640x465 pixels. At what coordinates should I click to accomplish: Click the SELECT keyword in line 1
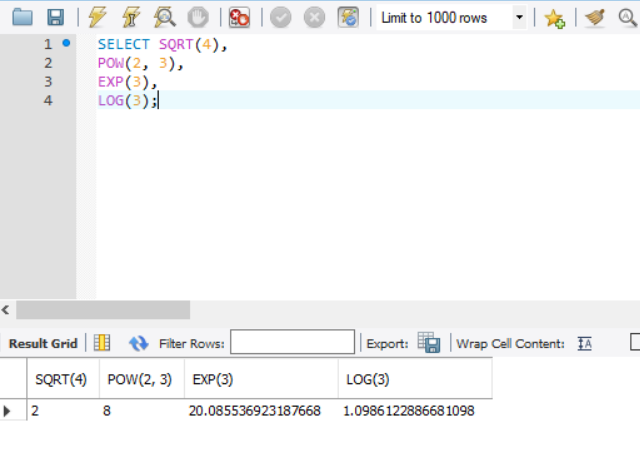point(124,44)
